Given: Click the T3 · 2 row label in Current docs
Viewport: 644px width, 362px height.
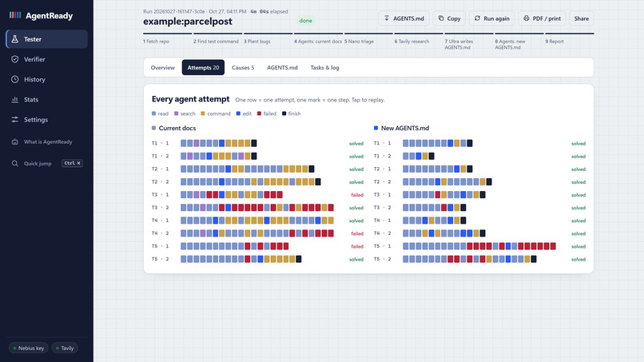Looking at the screenshot, I should click(x=160, y=208).
